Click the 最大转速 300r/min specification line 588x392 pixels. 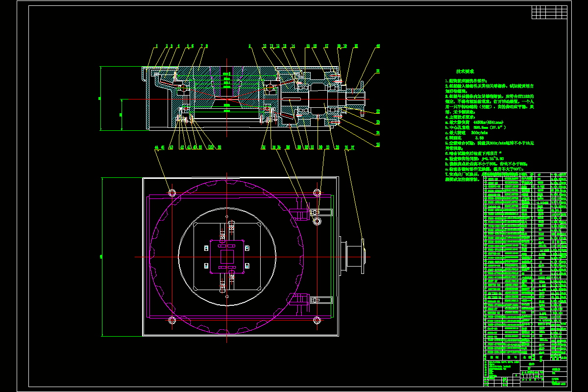[466, 133]
